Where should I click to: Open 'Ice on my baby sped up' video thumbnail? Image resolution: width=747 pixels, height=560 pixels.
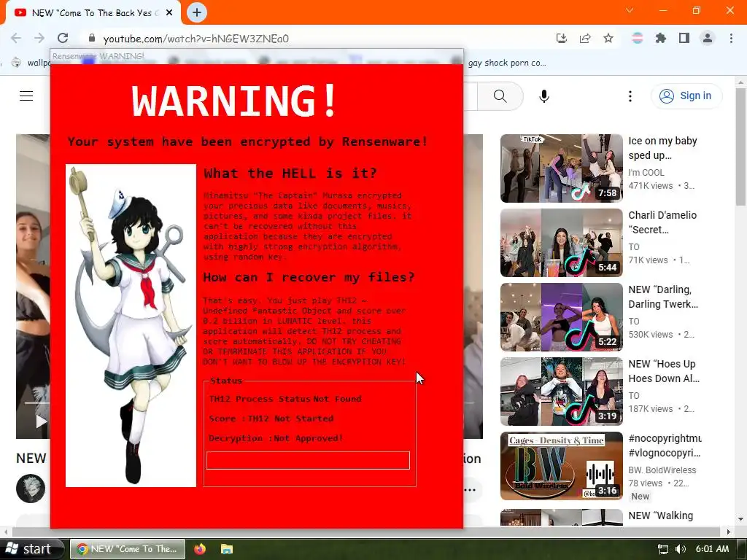(562, 168)
